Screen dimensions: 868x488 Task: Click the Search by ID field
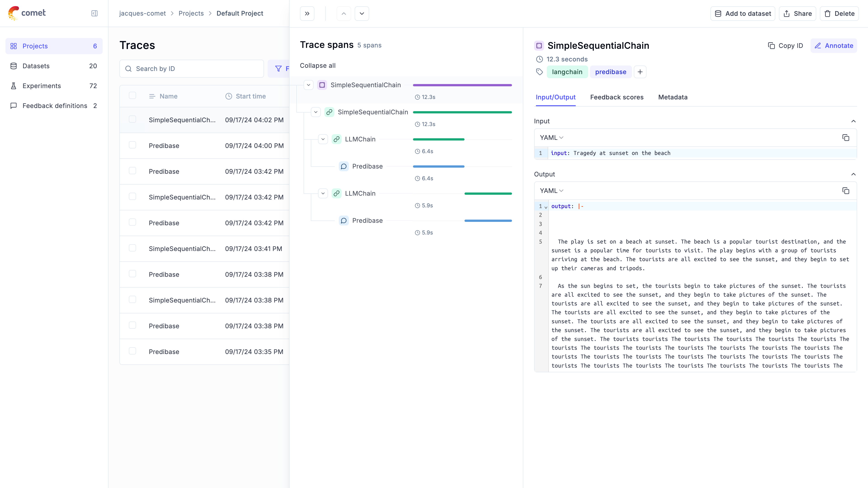tap(191, 69)
